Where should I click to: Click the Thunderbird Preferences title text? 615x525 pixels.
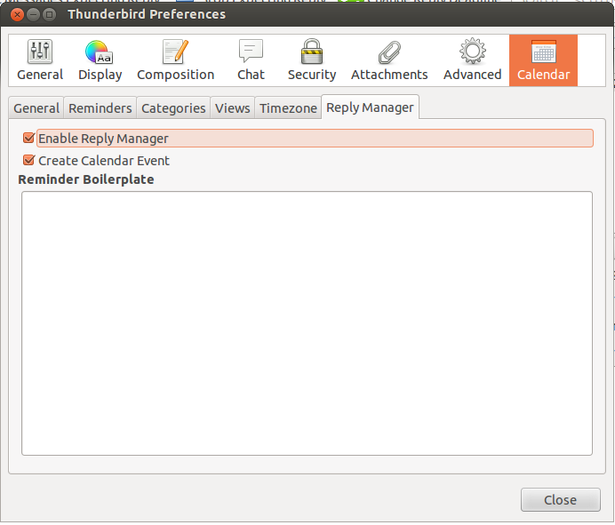coord(147,14)
